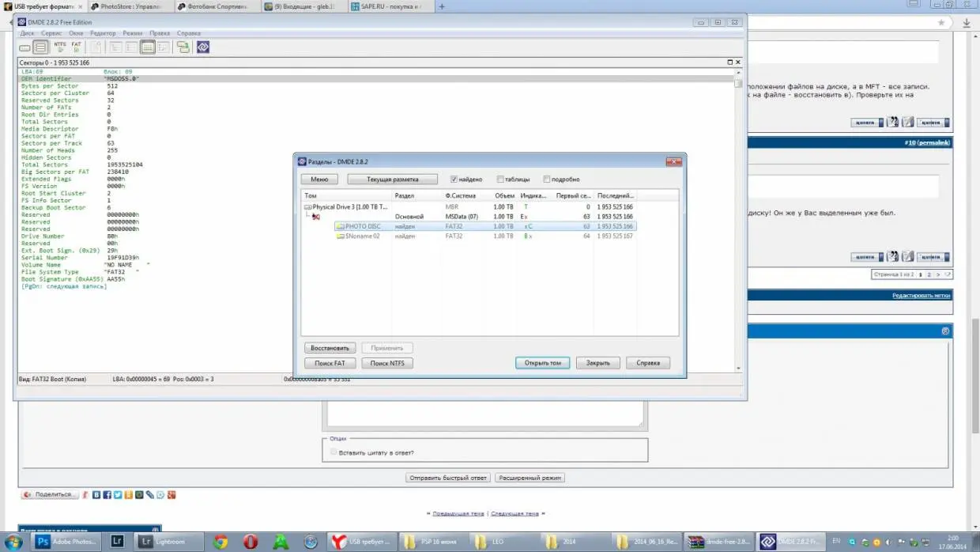Click Расширенный режим button on forum page
This screenshot has height=552, width=980.
[x=530, y=478]
